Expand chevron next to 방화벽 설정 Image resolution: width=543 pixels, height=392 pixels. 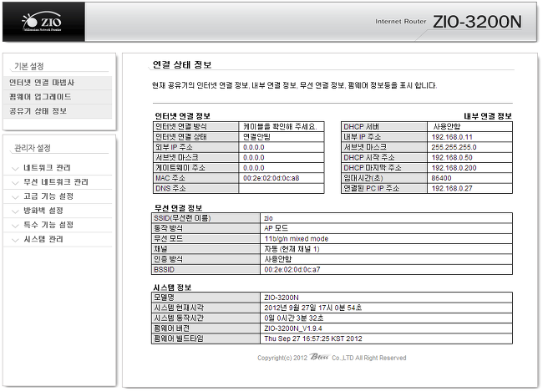coord(15,211)
